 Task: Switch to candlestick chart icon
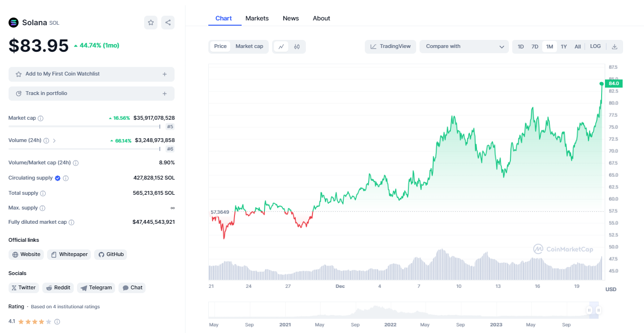coord(297,47)
